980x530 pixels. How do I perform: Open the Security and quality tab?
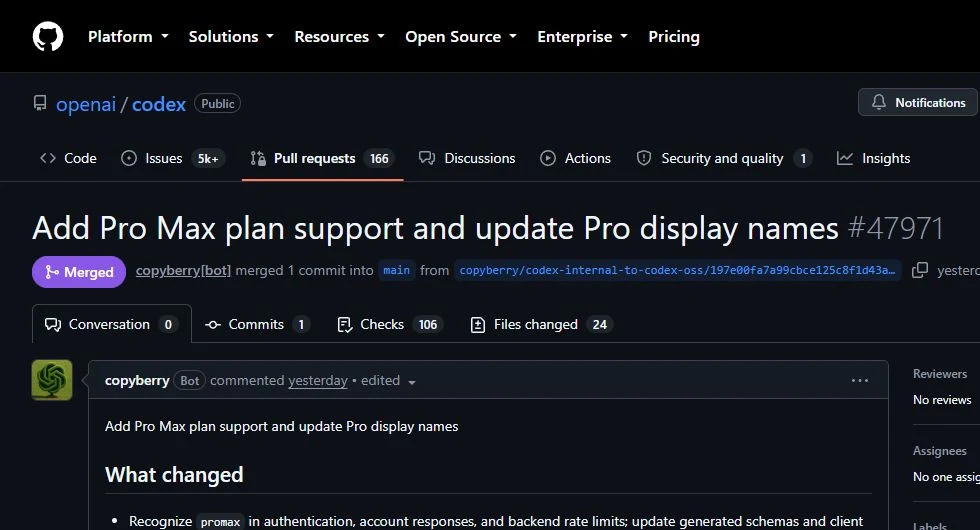click(724, 158)
